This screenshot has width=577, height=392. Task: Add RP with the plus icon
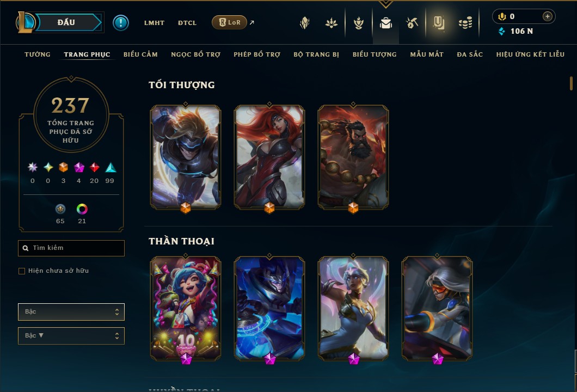pos(547,16)
